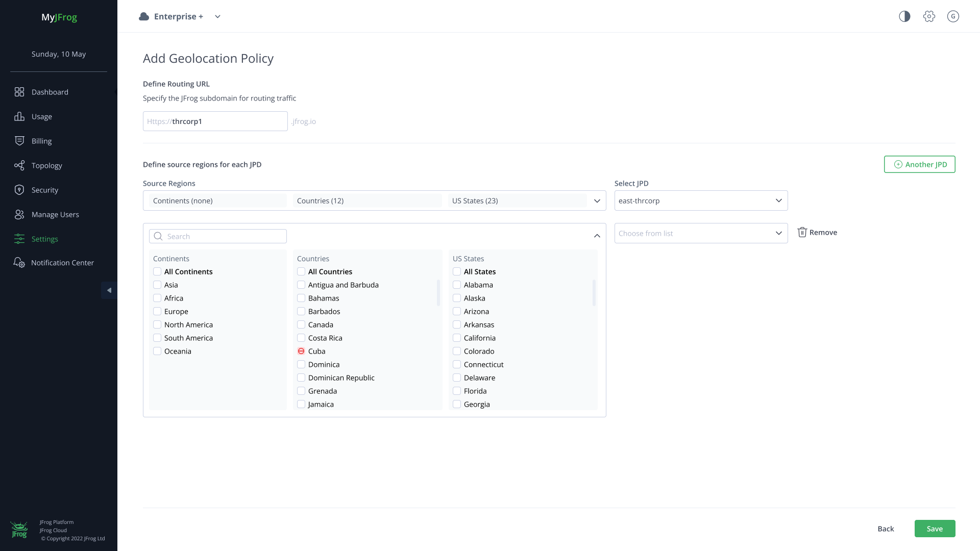
Task: Check the All Continents checkbox
Action: click(157, 271)
